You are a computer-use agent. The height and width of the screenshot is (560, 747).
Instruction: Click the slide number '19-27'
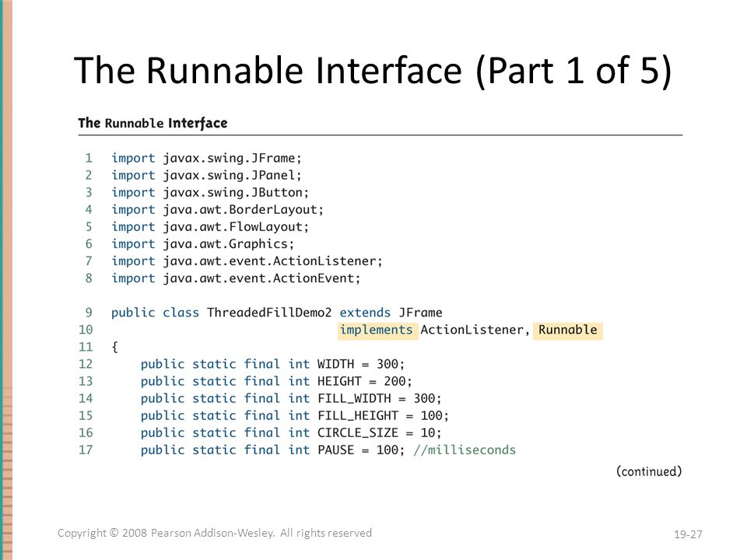tap(688, 534)
